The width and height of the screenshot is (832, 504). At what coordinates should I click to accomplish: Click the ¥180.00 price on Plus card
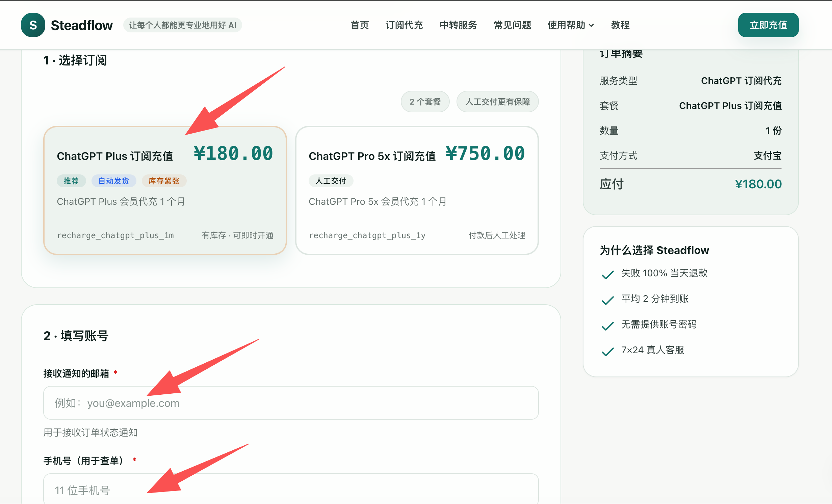click(233, 153)
